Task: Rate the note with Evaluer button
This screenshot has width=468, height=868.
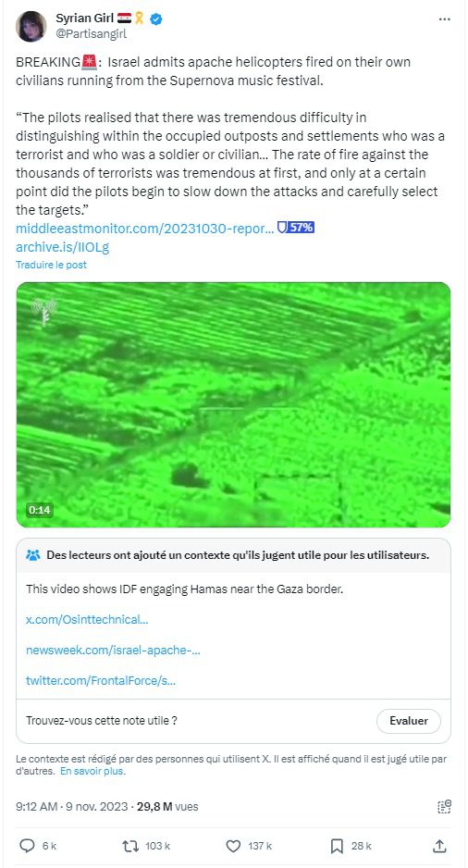Action: click(x=408, y=721)
